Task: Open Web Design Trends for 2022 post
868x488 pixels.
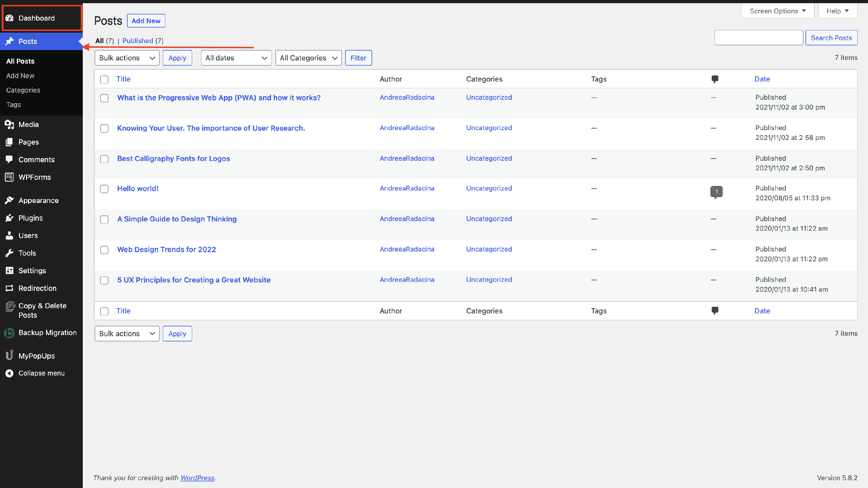Action: coord(166,249)
